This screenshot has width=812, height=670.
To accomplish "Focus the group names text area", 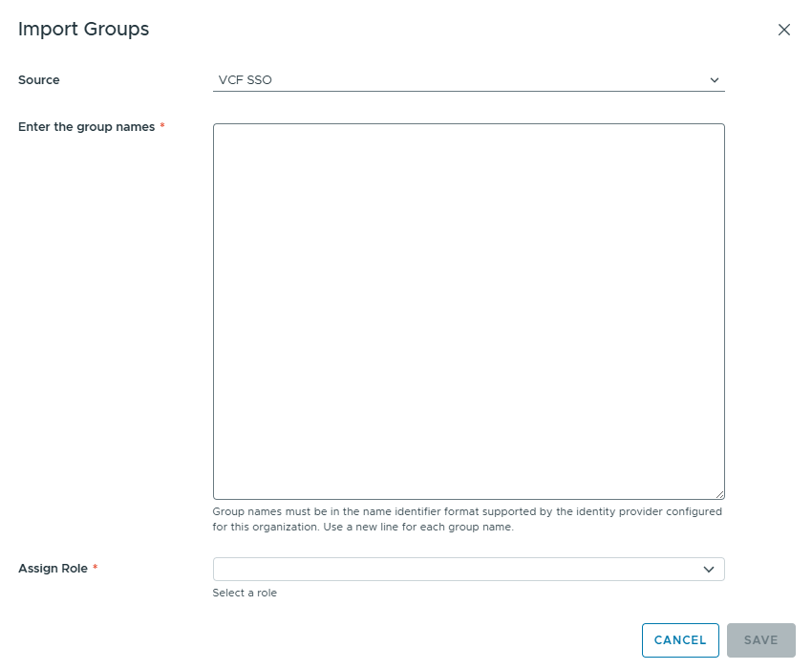I will (x=469, y=312).
